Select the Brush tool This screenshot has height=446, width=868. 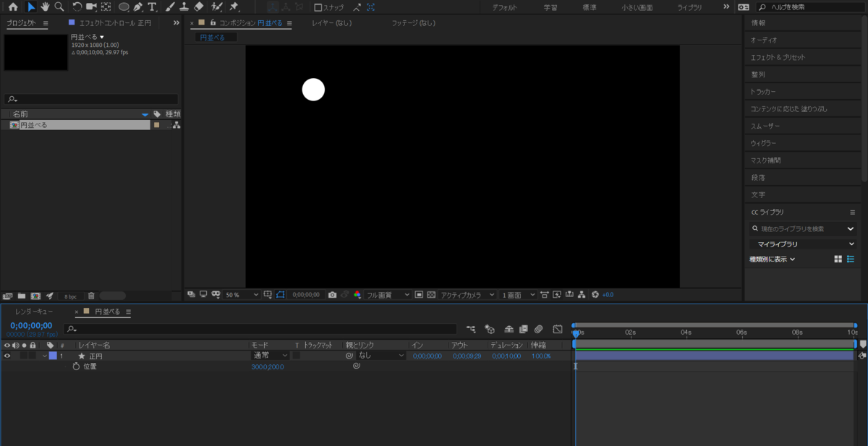(x=170, y=7)
